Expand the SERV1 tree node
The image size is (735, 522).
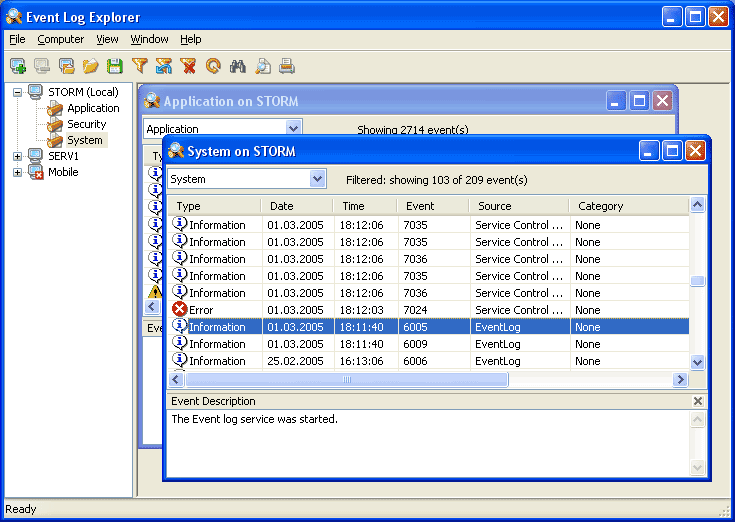pyautogui.click(x=17, y=156)
